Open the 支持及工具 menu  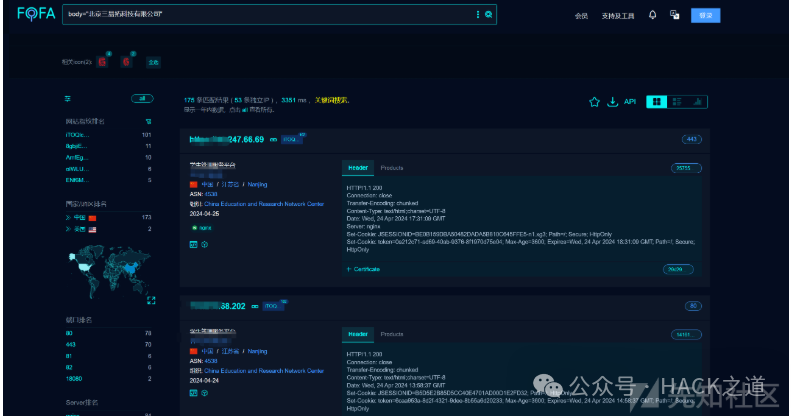pyautogui.click(x=618, y=16)
